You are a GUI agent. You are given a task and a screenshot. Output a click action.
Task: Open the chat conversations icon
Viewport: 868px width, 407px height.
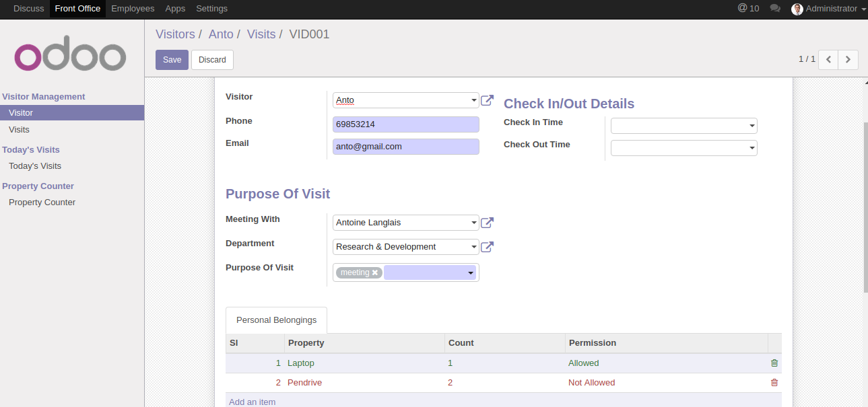tap(775, 9)
